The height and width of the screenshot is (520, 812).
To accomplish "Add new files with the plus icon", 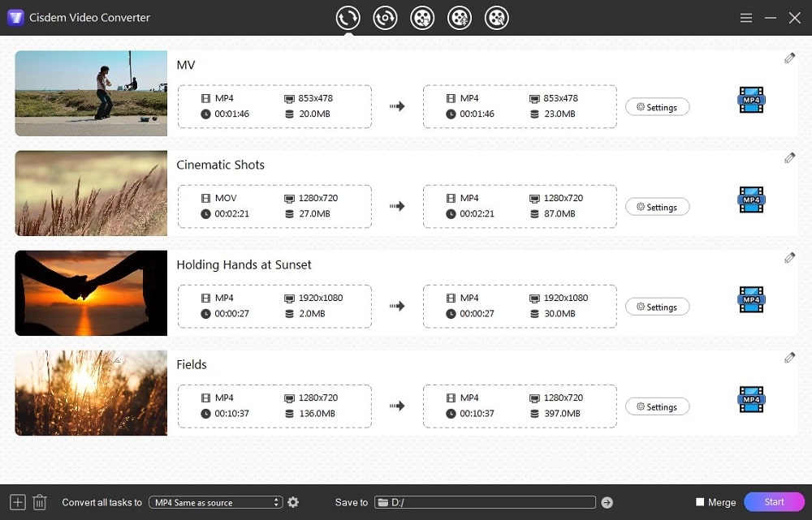I will [16, 502].
